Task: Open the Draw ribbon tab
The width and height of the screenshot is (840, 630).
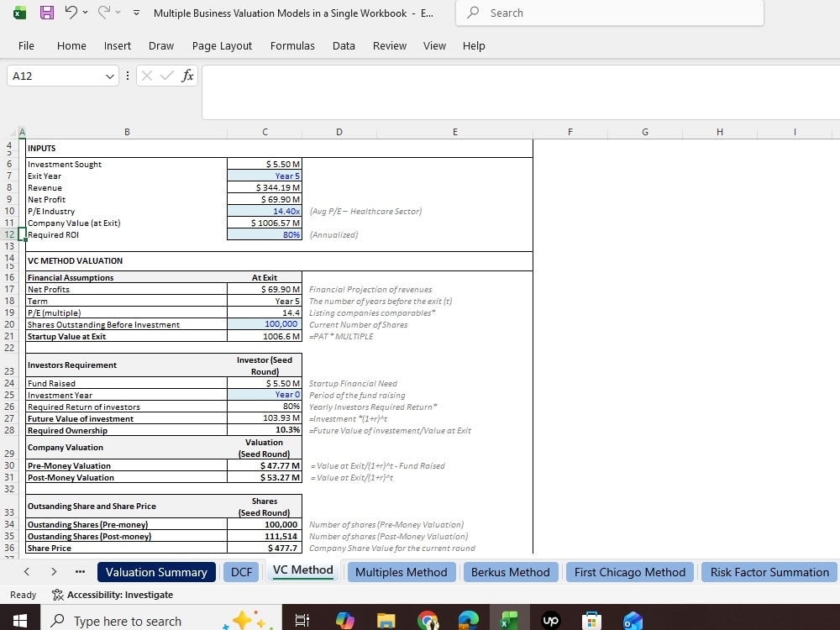Action: [161, 46]
